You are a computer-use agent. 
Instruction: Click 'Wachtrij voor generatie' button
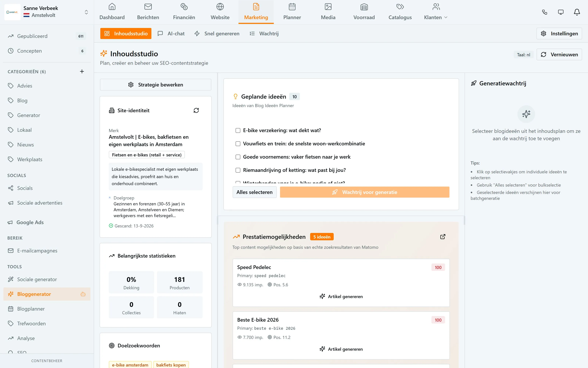click(364, 192)
